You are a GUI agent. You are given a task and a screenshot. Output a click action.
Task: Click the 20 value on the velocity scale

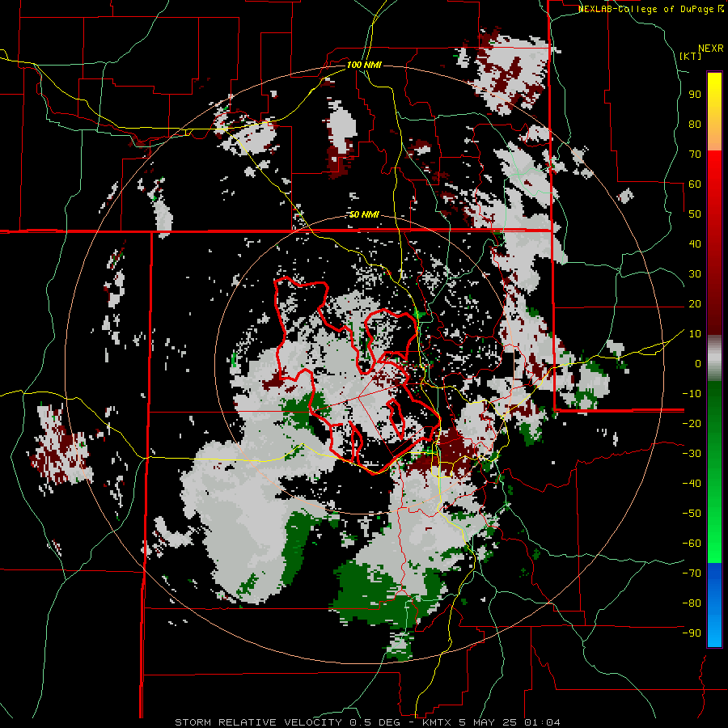tap(695, 303)
